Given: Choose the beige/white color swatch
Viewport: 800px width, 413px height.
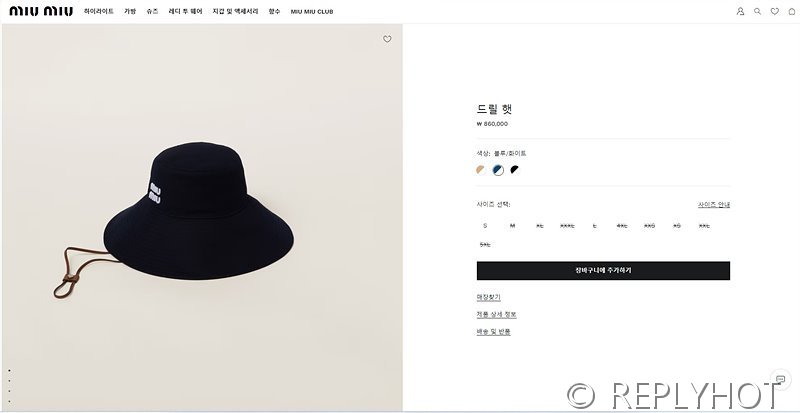Looking at the screenshot, I should pos(481,169).
